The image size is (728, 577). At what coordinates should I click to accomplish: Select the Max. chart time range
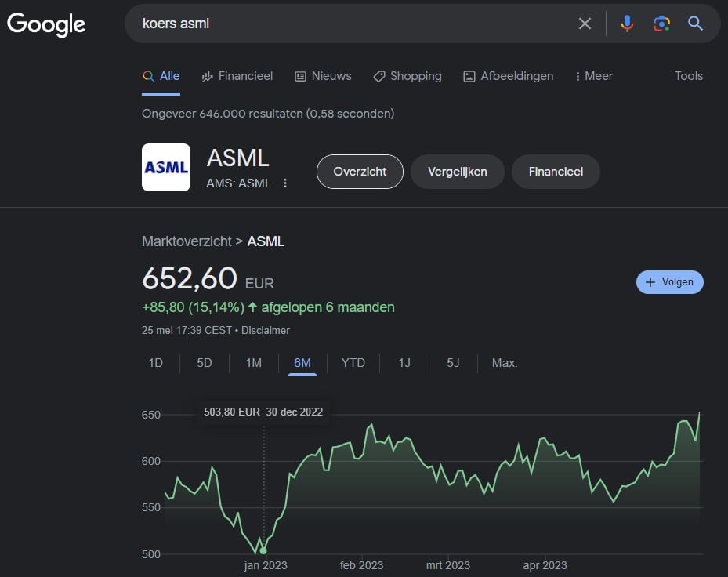point(505,363)
